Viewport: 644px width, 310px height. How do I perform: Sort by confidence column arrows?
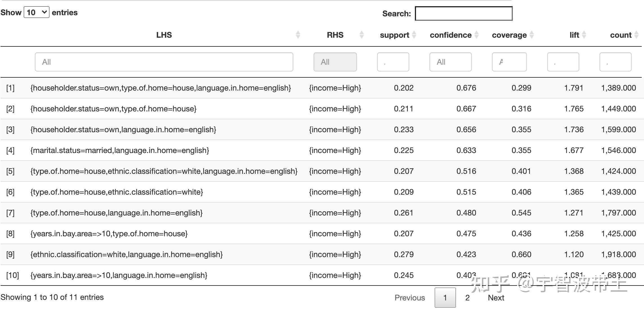point(477,35)
